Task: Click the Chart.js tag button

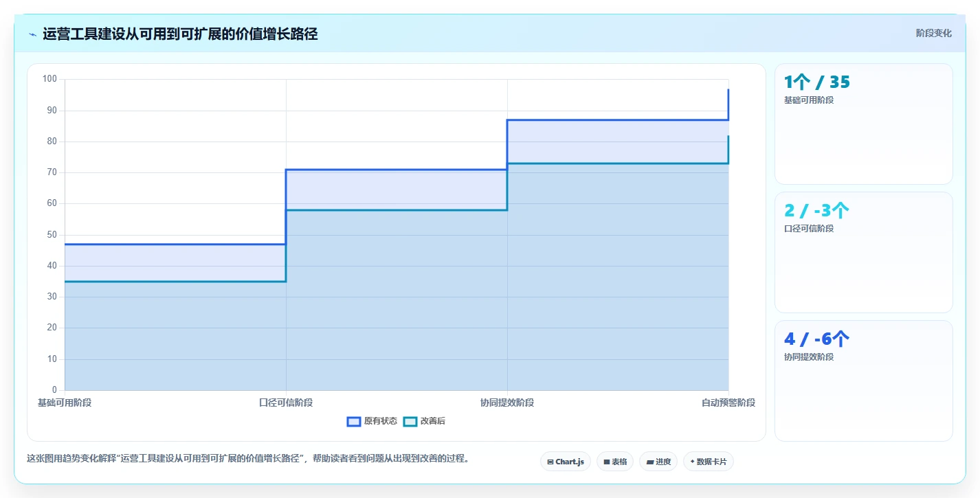Action: [x=566, y=462]
